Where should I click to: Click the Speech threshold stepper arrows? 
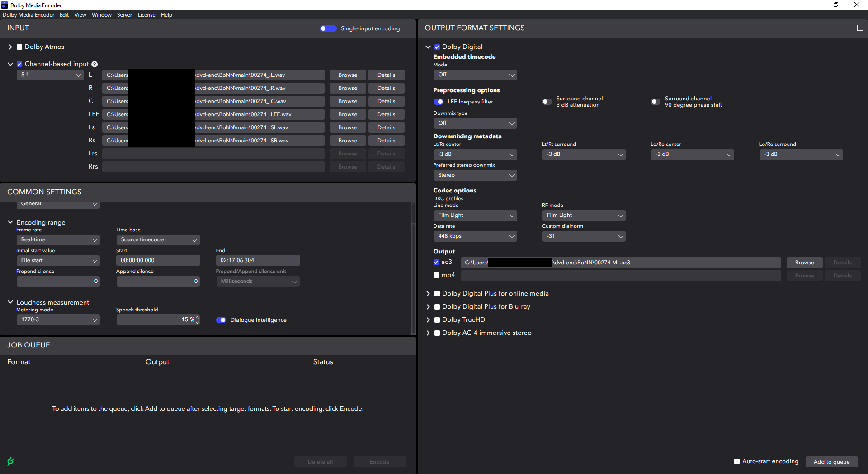click(197, 320)
